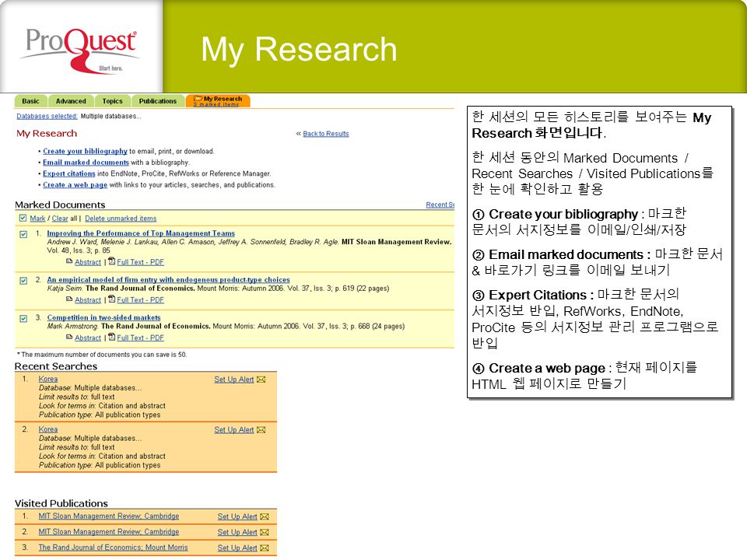Click Abstract icon for empirical model article
The image size is (747, 560).
(x=69, y=299)
